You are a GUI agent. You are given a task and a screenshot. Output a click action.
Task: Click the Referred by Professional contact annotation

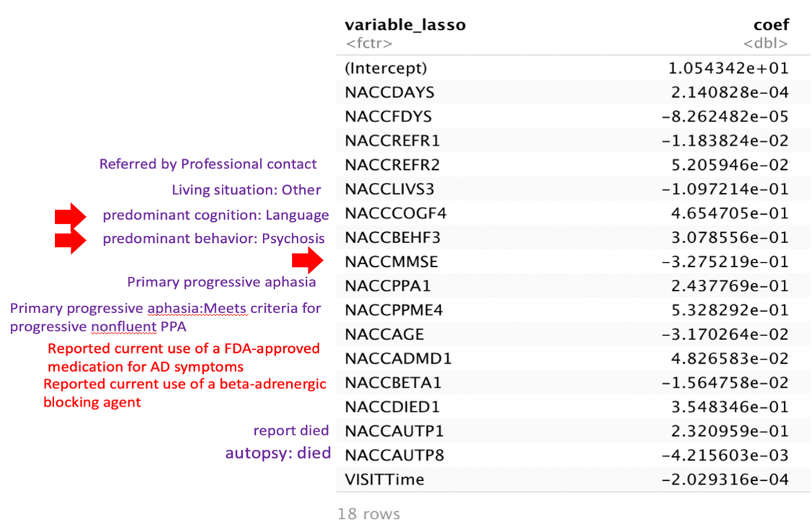pos(207,164)
